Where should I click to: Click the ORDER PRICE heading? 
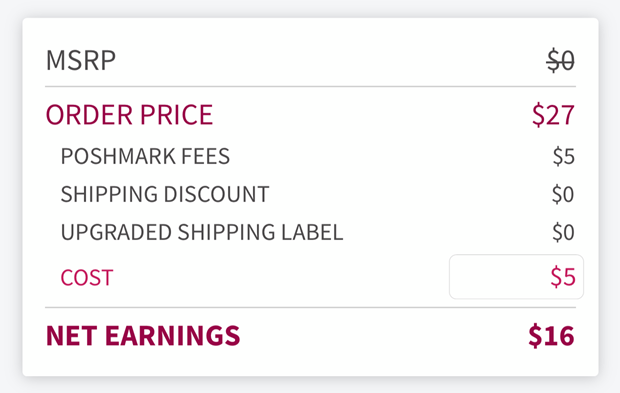click(x=130, y=115)
